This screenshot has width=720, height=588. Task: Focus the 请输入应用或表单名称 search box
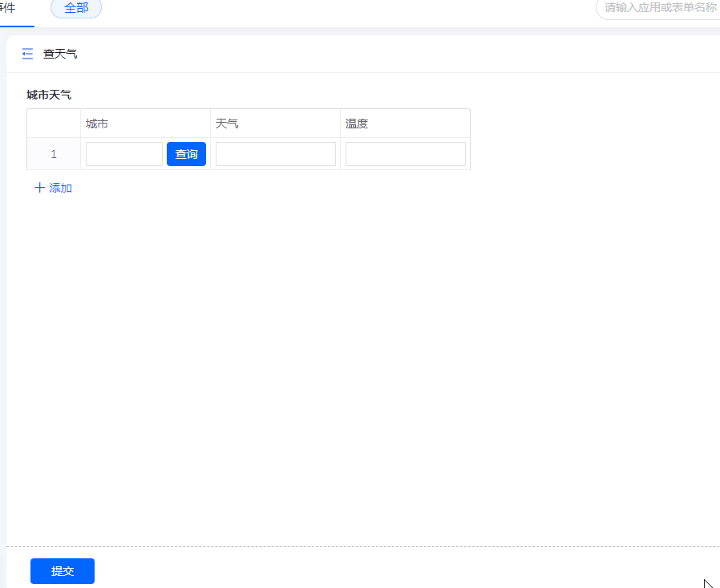point(659,8)
